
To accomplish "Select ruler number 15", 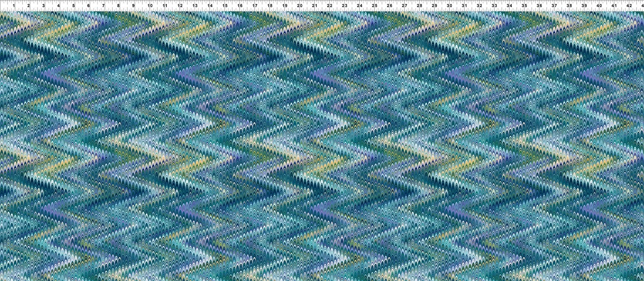I will [225, 6].
